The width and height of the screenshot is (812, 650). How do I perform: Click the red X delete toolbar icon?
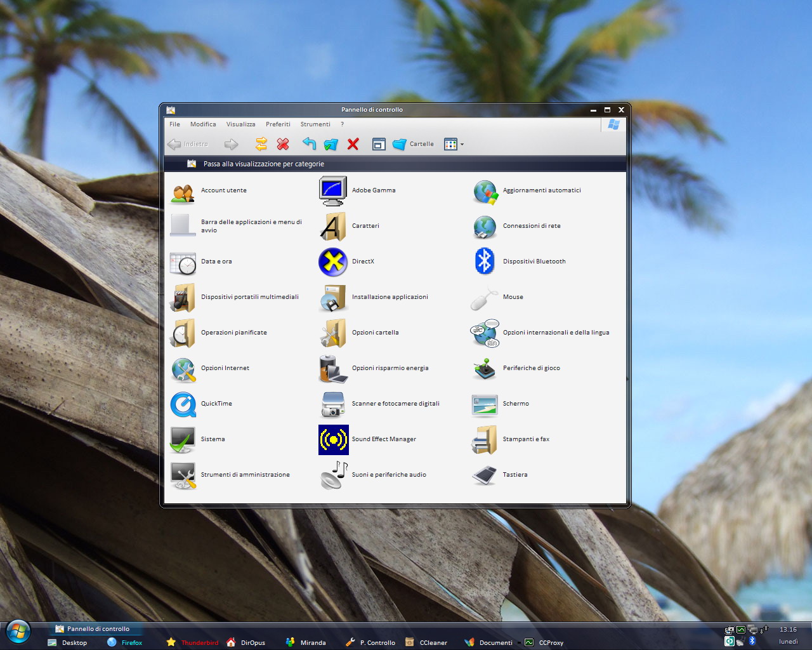[353, 144]
